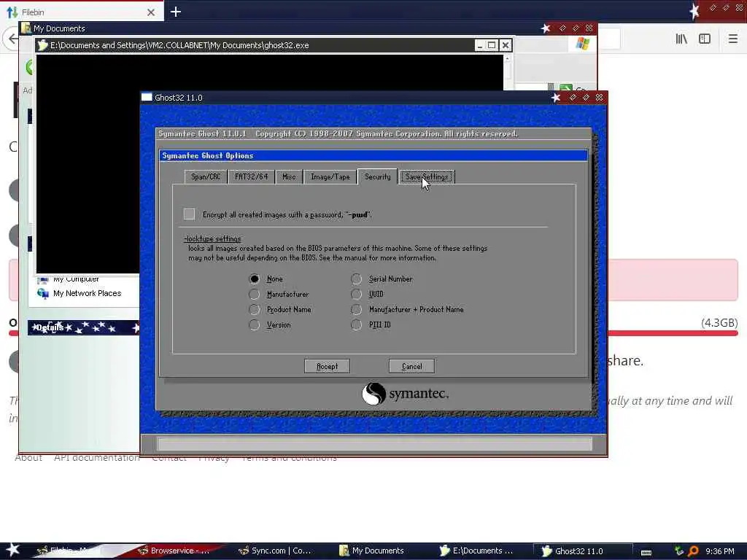The height and width of the screenshot is (560, 747).
Task: Open the Span/CRC tab
Action: pyautogui.click(x=206, y=176)
